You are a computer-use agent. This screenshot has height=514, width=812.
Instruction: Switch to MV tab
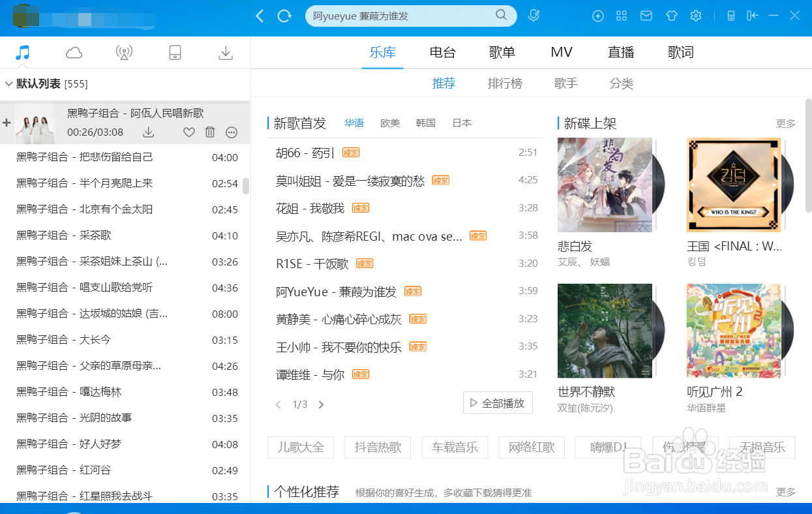[x=562, y=52]
